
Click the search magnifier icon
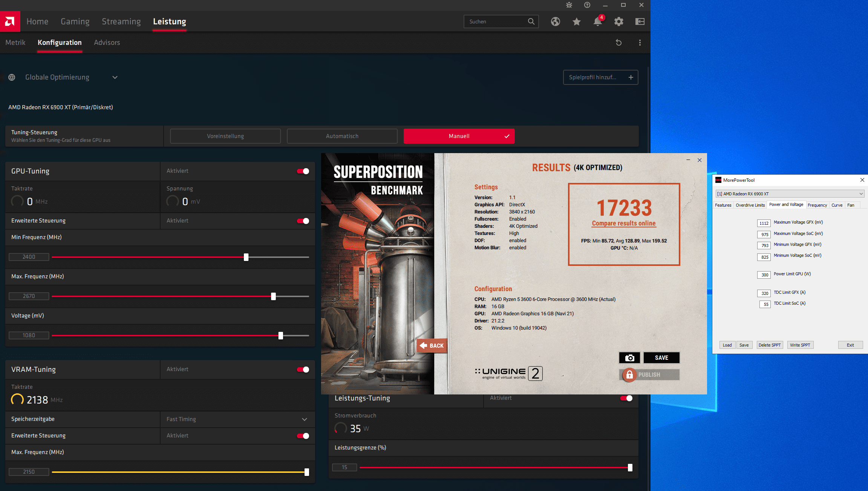pos(531,21)
